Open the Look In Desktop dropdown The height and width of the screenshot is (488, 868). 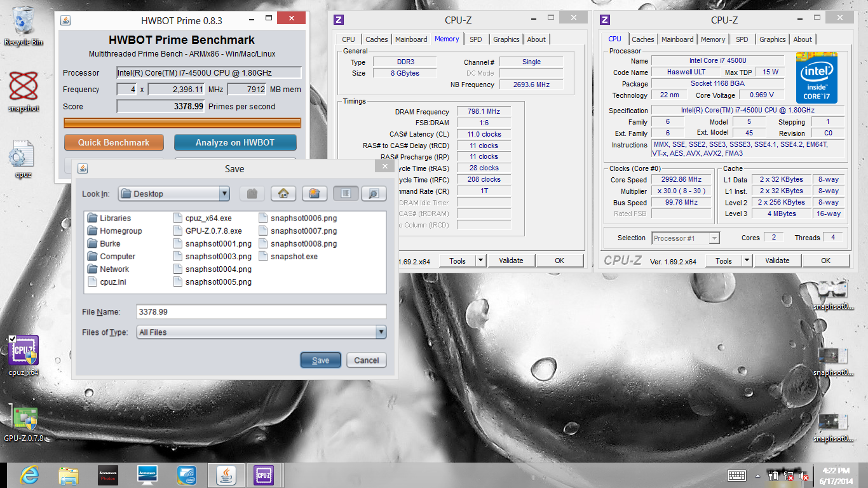click(x=224, y=194)
